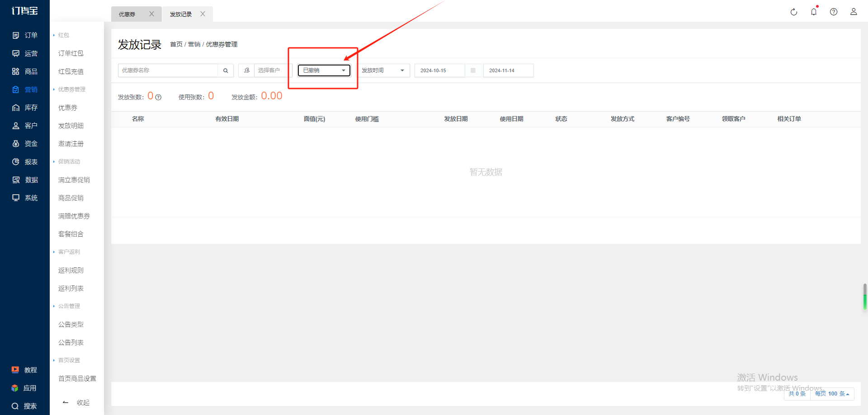Image resolution: width=868 pixels, height=415 pixels.
Task: Close the 优惠券 tab
Action: coord(152,14)
